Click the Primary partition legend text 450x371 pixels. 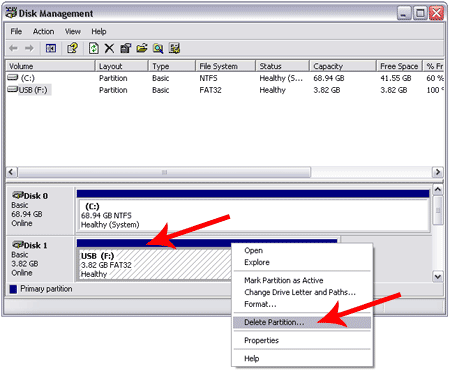46,289
